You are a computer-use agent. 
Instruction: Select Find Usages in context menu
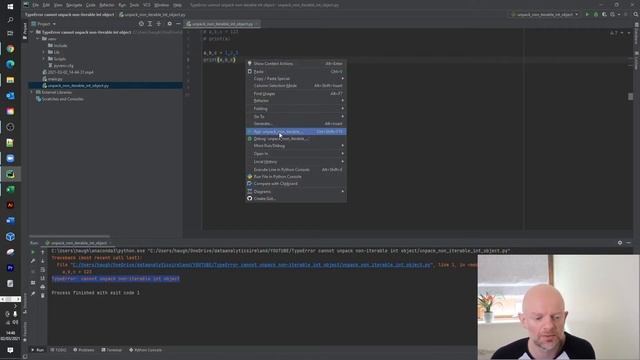296,93
